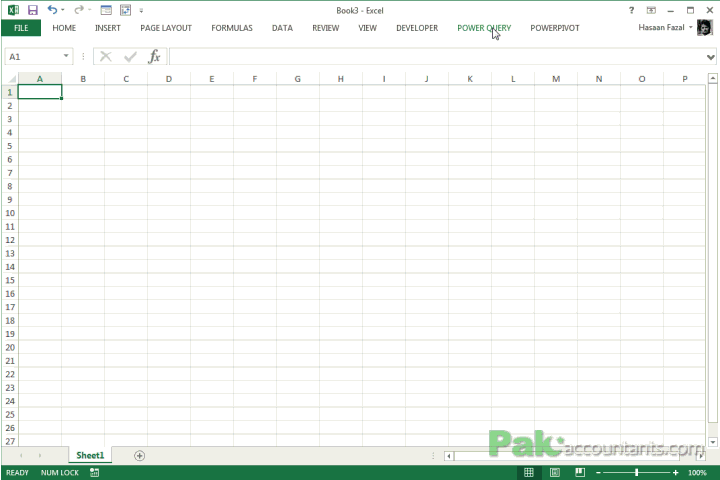
Task: Open Hasaan Fazal account menu
Action: point(665,28)
